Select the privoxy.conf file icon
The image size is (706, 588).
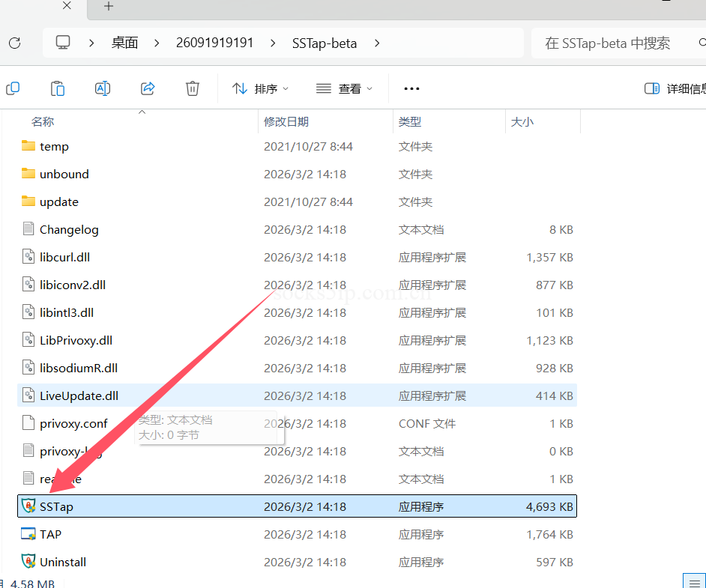pyautogui.click(x=28, y=423)
